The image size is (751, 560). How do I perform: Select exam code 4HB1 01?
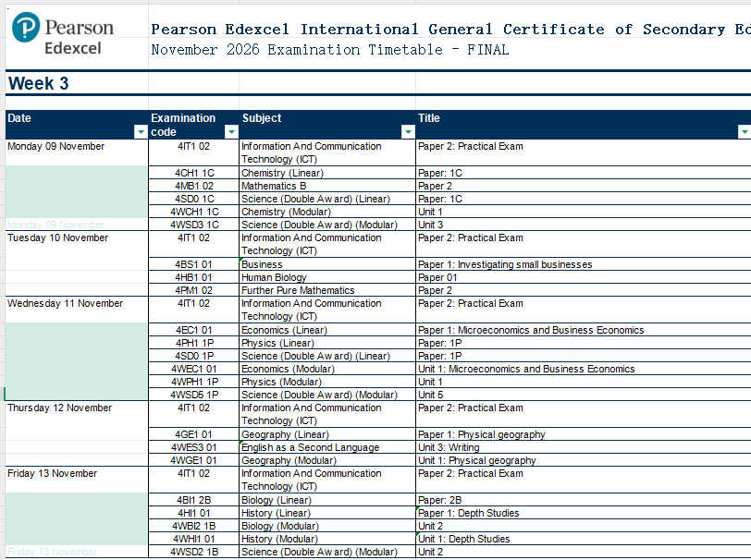click(x=194, y=277)
